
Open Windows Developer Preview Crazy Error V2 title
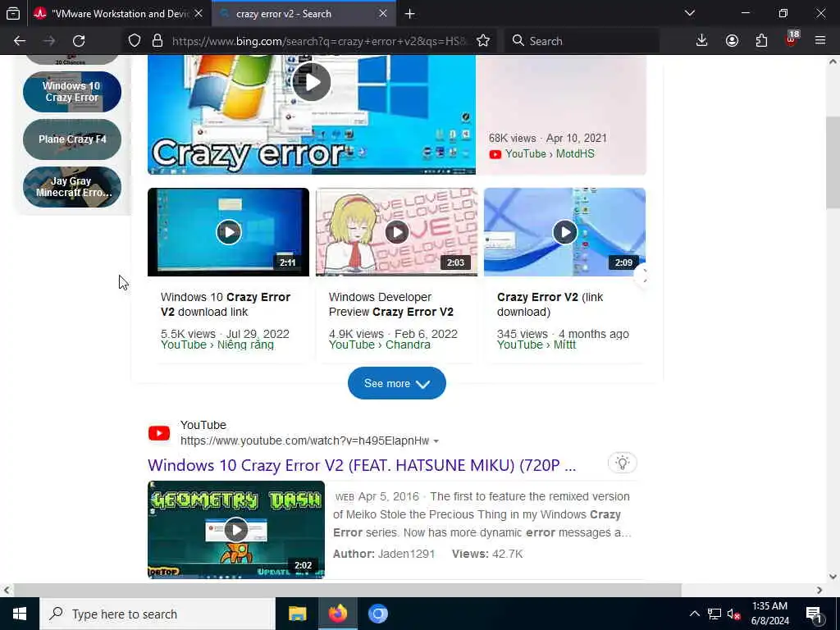click(391, 304)
